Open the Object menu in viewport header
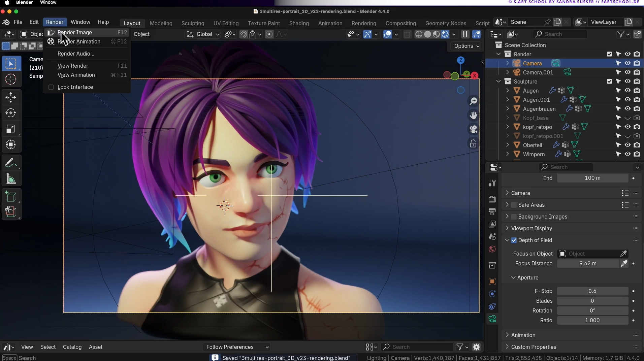 (141, 34)
